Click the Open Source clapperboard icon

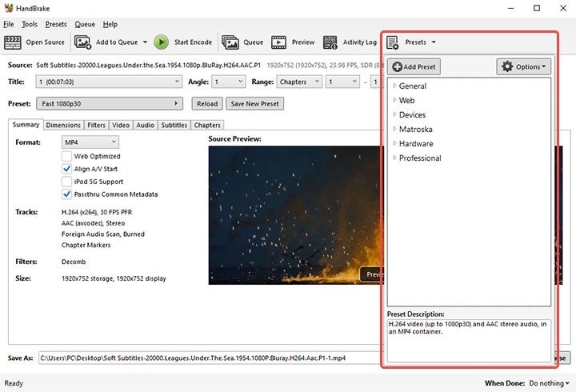pos(13,42)
